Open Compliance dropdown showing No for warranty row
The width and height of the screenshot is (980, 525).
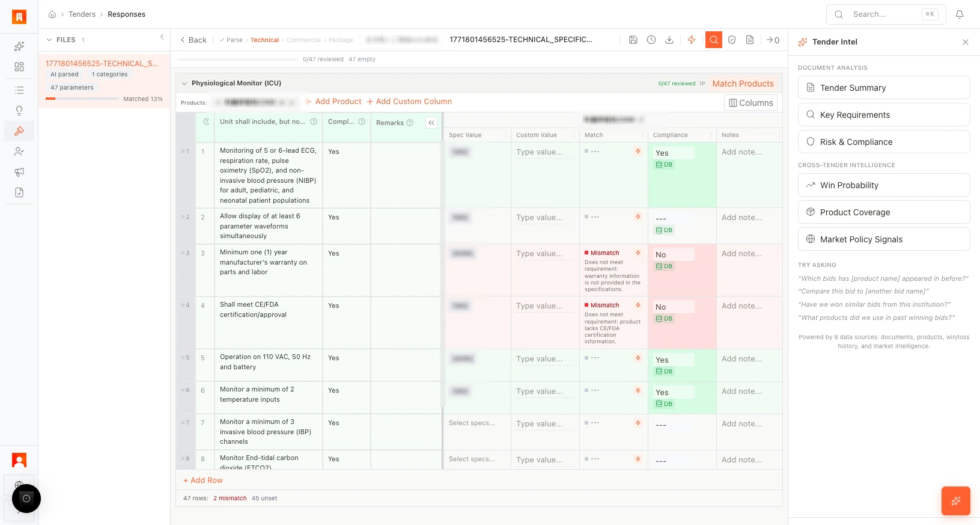(674, 255)
